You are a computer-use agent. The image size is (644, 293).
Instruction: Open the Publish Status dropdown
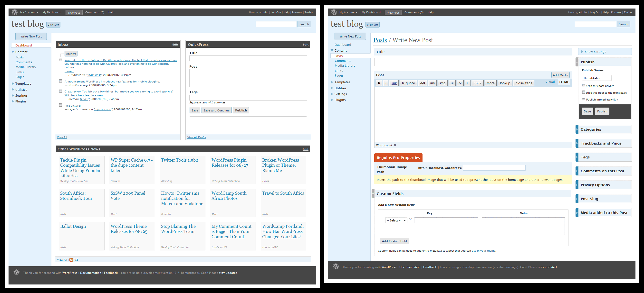[x=596, y=78]
